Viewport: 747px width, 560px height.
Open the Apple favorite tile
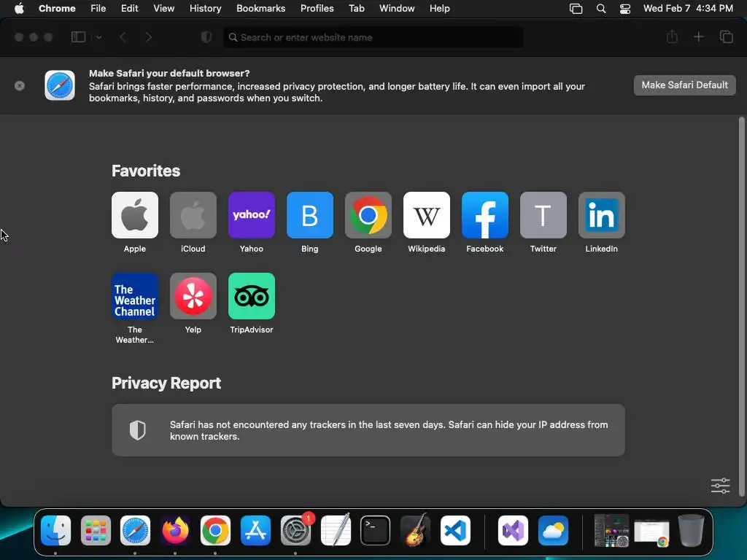[135, 215]
